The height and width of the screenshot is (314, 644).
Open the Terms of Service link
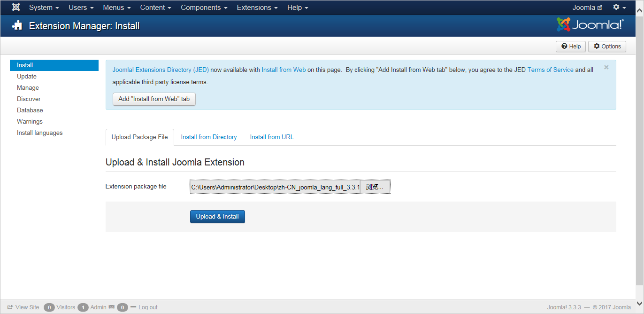click(551, 70)
